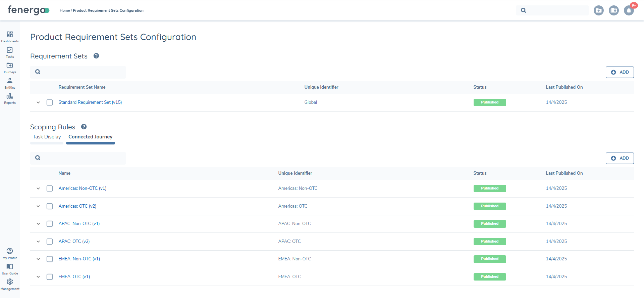
Task: Click ADD button for Requirement Sets
Action: pyautogui.click(x=620, y=72)
